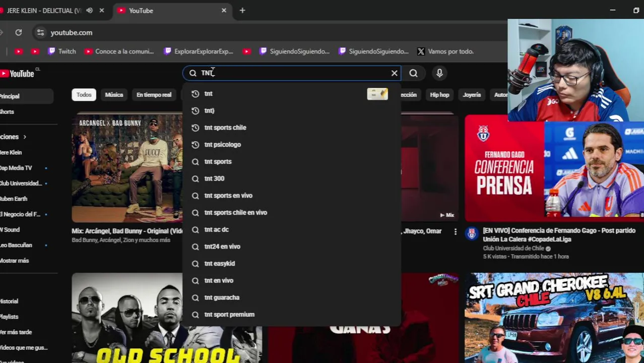Select the 'tnt sports' suggestion
Screen dimensions: 644x363
[x=292, y=161]
